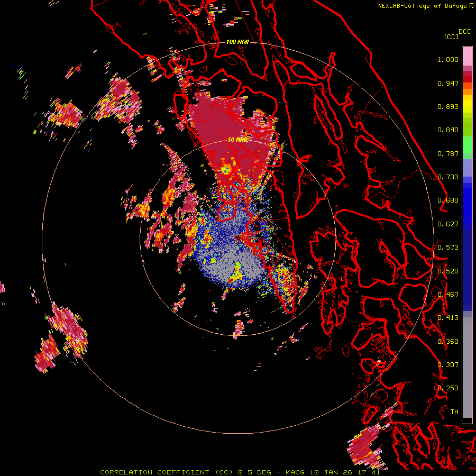Click the 0.627 color scale value
Viewport: 476px width, 476px height.
(x=448, y=224)
